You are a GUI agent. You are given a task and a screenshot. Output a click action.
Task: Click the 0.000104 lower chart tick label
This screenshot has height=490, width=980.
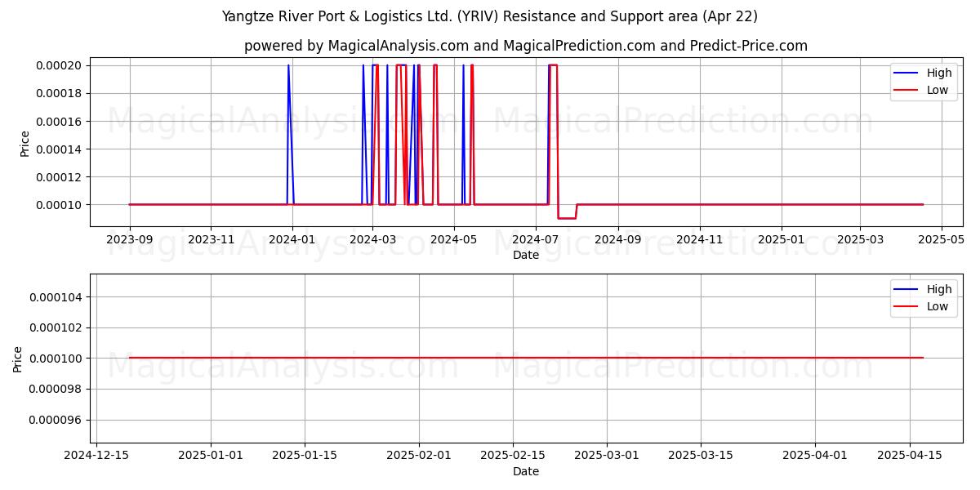56,297
